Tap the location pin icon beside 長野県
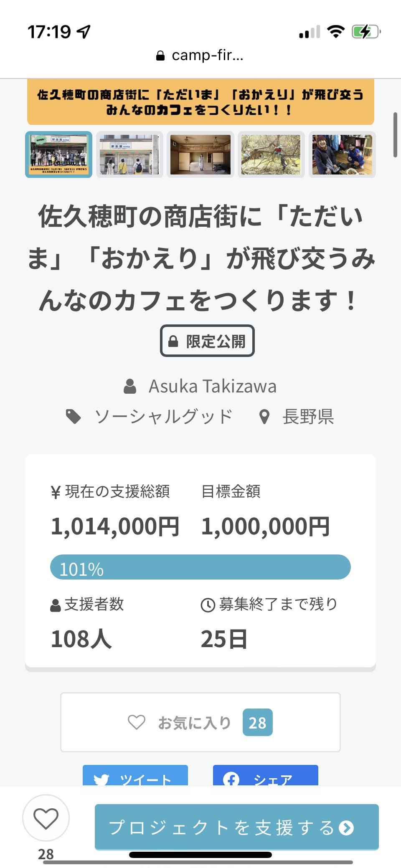This screenshot has height=868, width=401. (264, 417)
